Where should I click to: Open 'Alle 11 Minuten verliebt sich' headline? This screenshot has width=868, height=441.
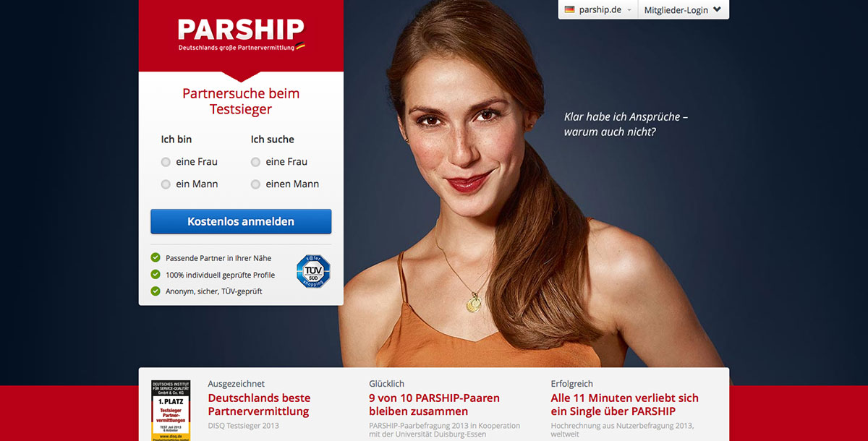[625, 405]
